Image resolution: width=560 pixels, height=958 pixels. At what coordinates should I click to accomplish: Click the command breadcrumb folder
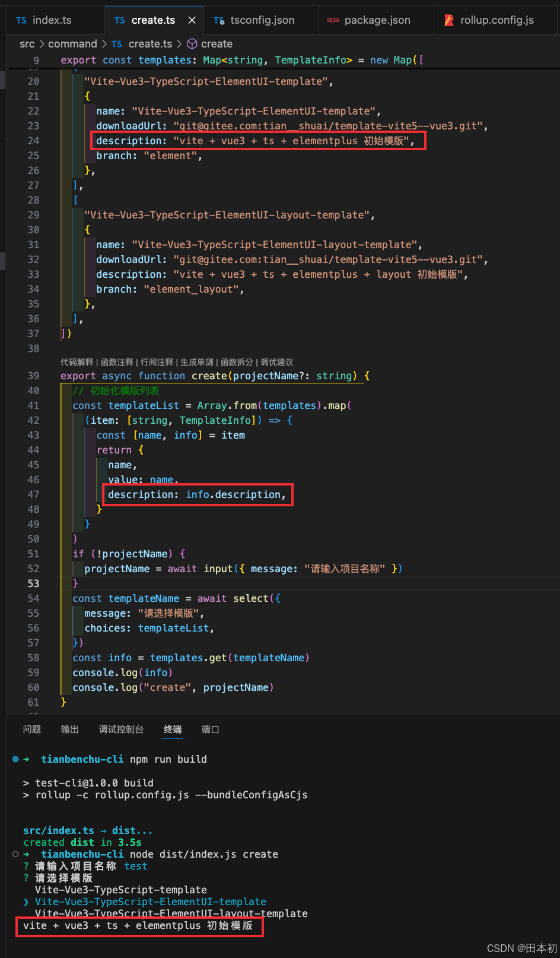tap(72, 44)
